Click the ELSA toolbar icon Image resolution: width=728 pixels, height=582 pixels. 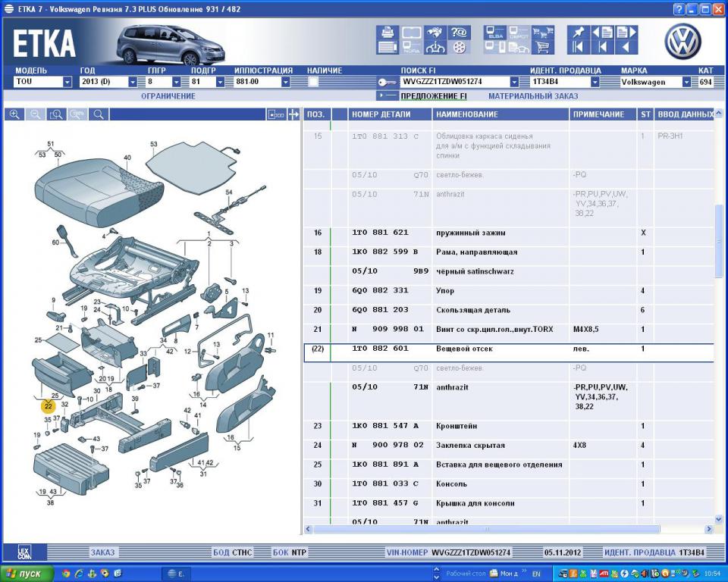(x=495, y=33)
